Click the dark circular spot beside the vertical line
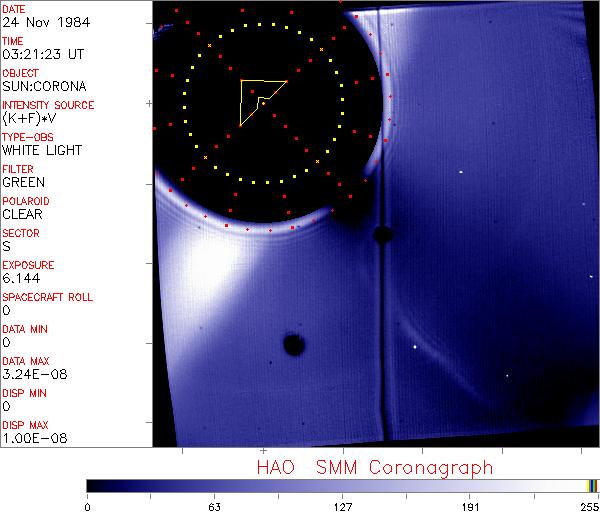The width and height of the screenshot is (600, 512). point(382,235)
